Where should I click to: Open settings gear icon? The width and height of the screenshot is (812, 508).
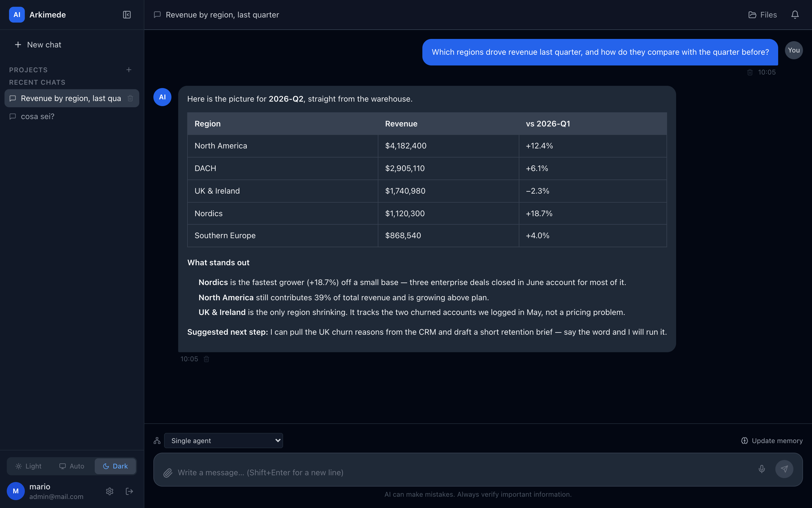[110, 491]
